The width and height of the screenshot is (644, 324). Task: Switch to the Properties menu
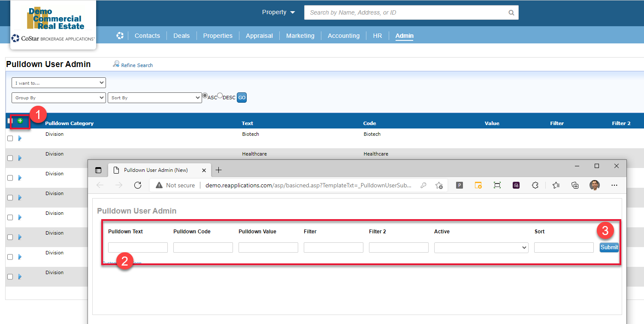click(218, 36)
